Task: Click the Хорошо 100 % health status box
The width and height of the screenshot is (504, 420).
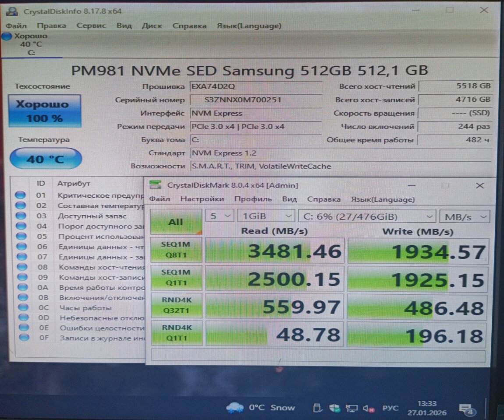Action: [x=45, y=111]
